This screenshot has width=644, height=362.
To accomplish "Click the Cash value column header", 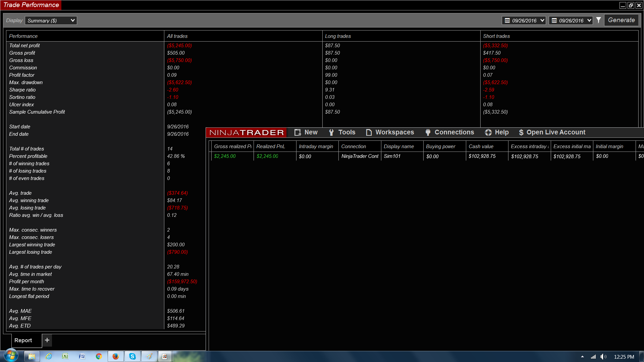I will pyautogui.click(x=481, y=146).
